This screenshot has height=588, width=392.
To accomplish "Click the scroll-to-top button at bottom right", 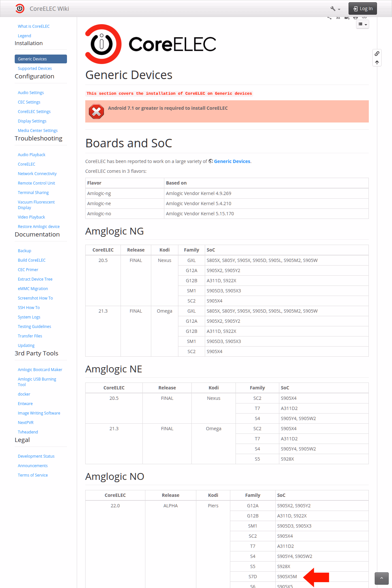I will tap(382, 578).
